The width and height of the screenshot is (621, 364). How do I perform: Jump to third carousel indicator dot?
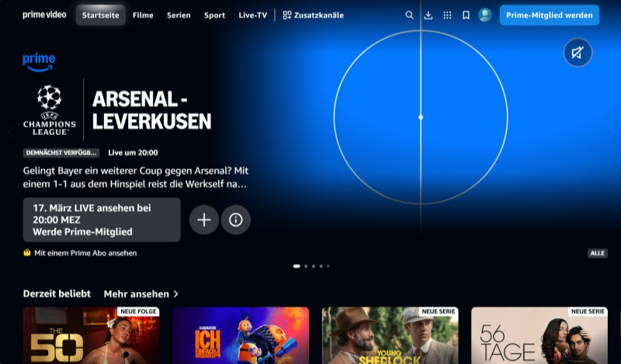point(314,266)
